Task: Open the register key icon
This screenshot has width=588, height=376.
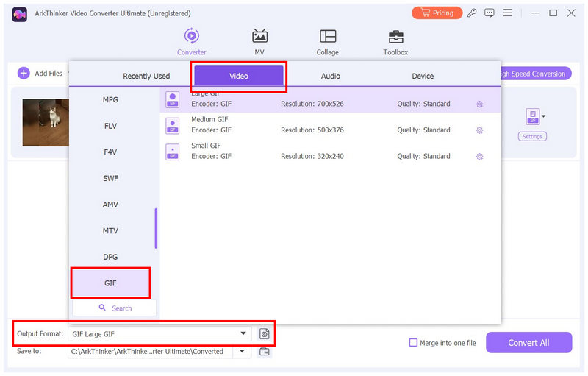Action: (472, 13)
